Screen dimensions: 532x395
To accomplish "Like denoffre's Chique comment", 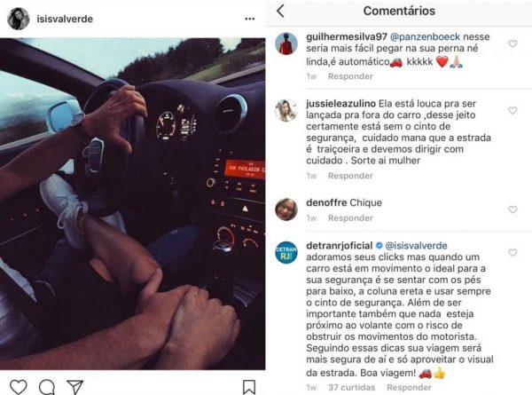I will point(512,209).
